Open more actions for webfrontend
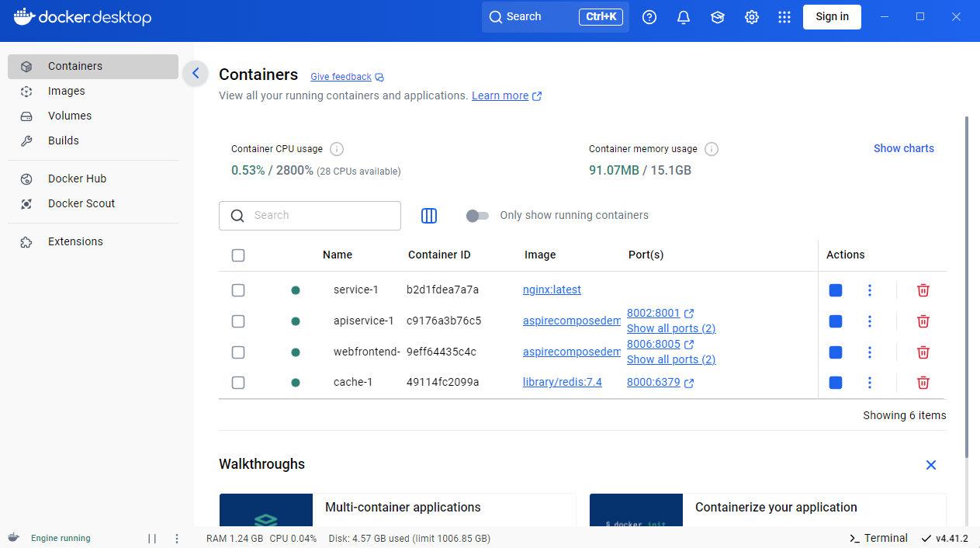This screenshot has width=980, height=548. point(870,352)
